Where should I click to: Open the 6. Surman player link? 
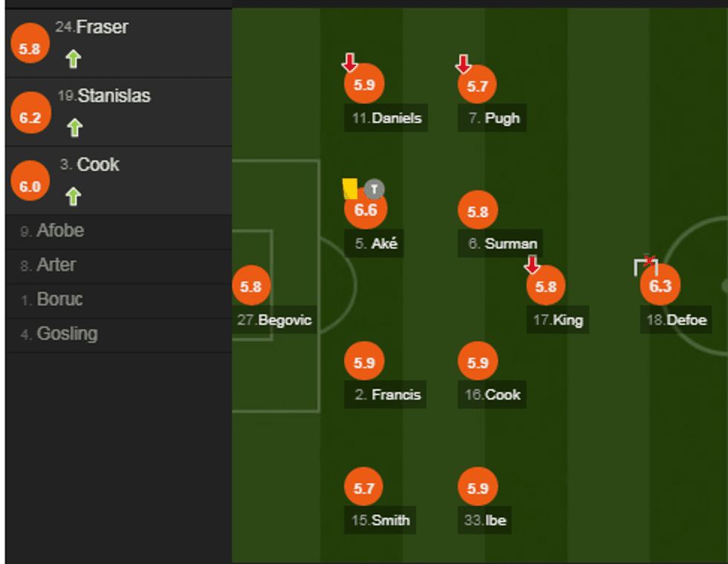click(502, 243)
